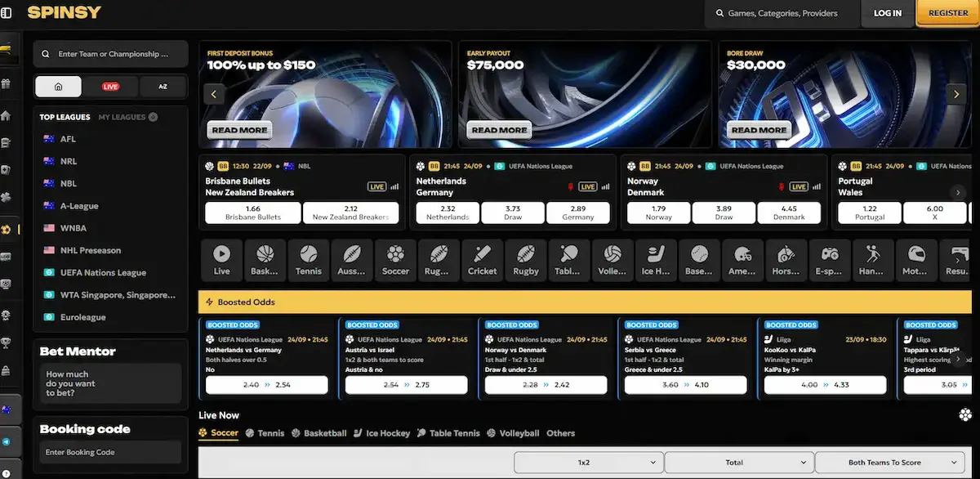Click READ MORE on First Deposit Bonus banner
The image size is (980, 479).
(239, 130)
